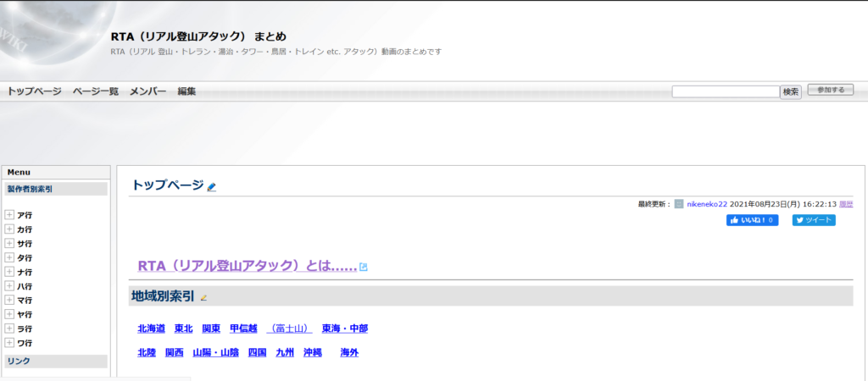Click the update timestamp 2021年08月23日(月) 16:22:13
The image size is (868, 381).
pos(782,204)
